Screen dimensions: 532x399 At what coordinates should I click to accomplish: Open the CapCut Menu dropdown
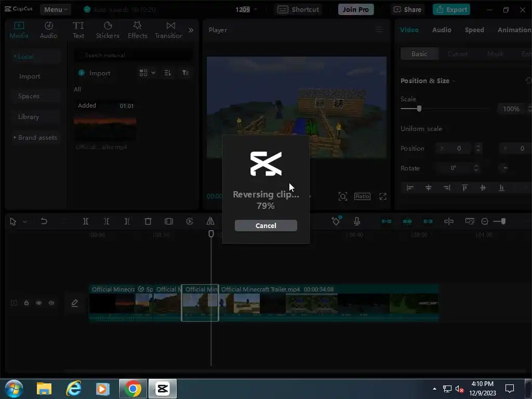tap(55, 9)
